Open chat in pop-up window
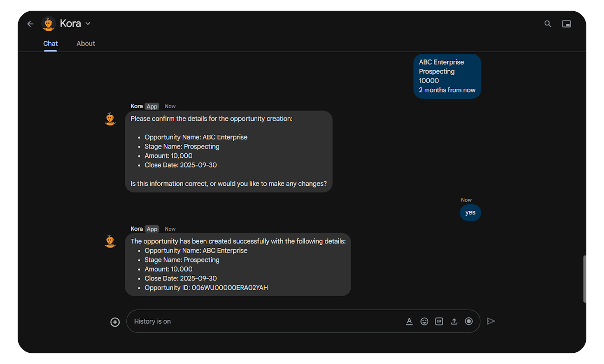 pyautogui.click(x=566, y=24)
